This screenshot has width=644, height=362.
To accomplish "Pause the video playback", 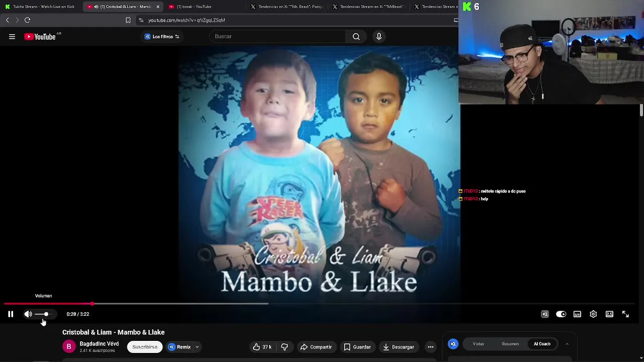I will 11,314.
